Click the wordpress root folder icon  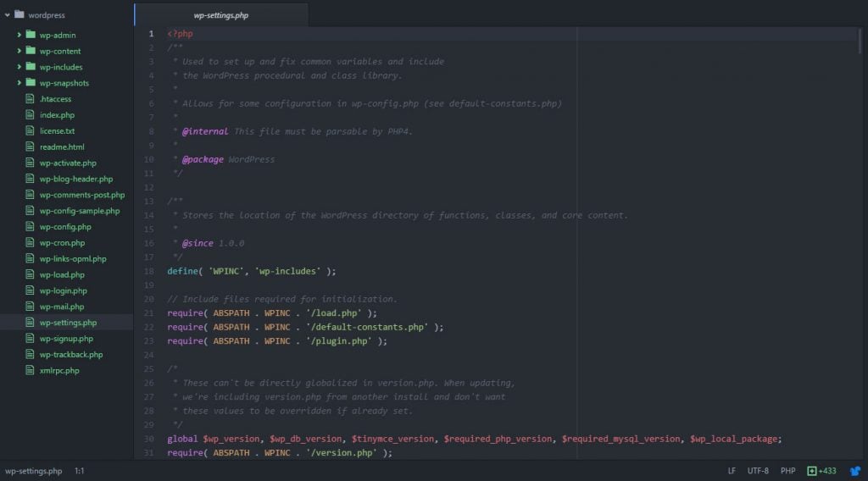pyautogui.click(x=19, y=14)
